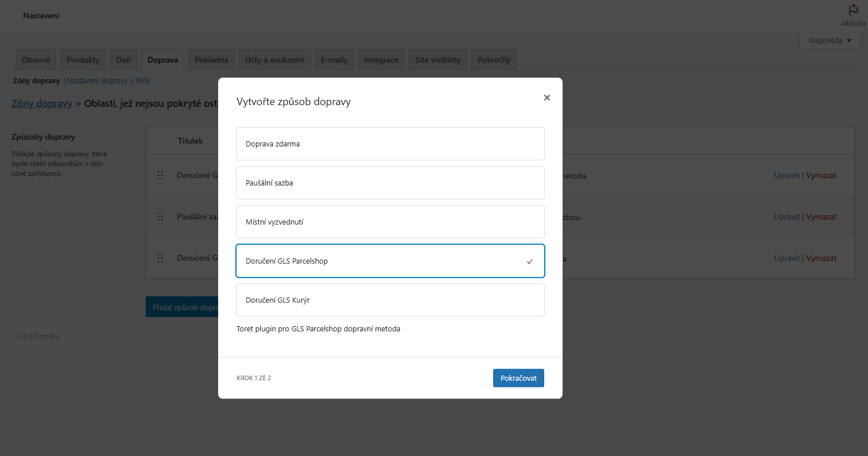Click drag handle of third shipping row
868x456 pixels.
click(160, 258)
